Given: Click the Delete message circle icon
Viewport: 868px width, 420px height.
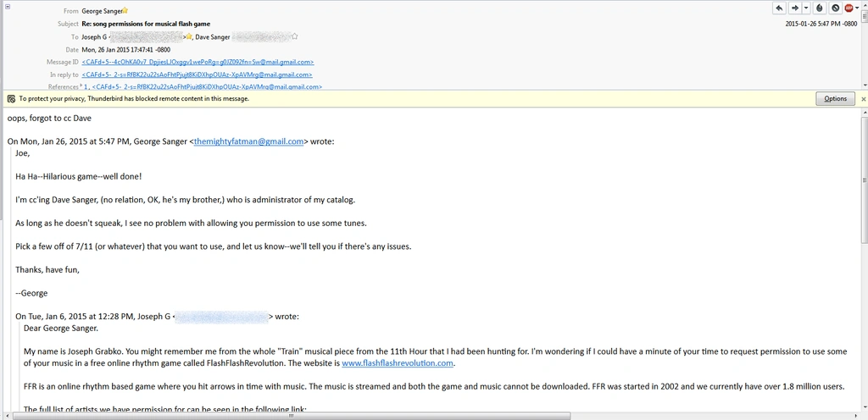Looking at the screenshot, I should (x=835, y=8).
